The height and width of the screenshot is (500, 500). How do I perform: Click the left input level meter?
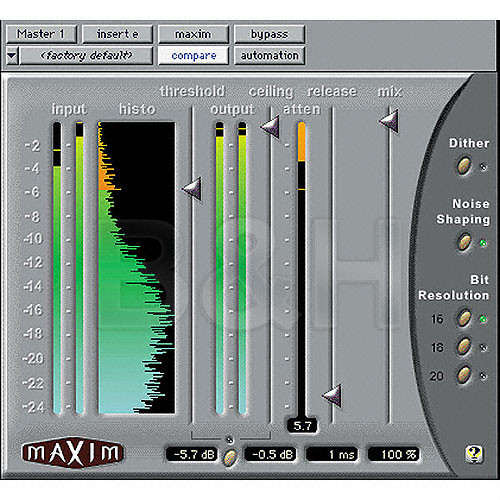(x=57, y=268)
